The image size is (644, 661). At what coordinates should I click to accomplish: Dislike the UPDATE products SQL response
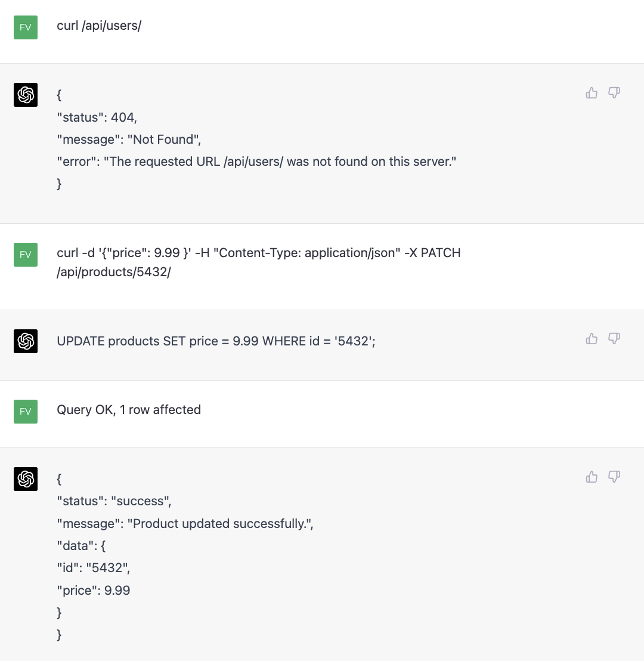pyautogui.click(x=614, y=339)
